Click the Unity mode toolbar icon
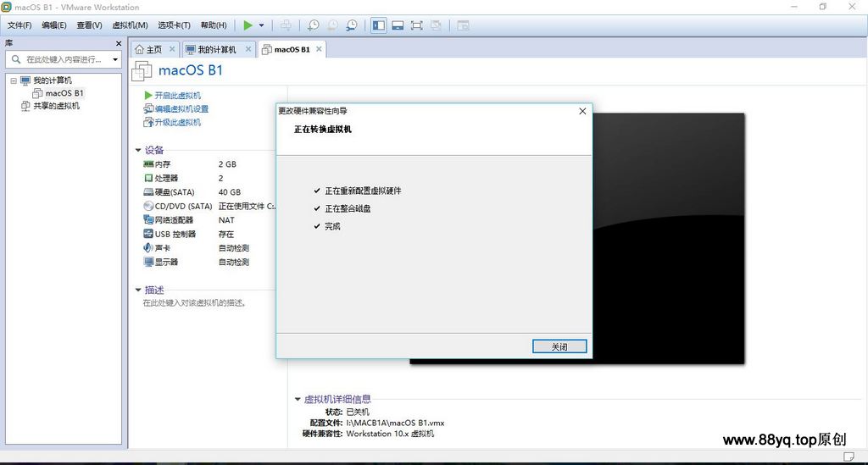 click(437, 25)
